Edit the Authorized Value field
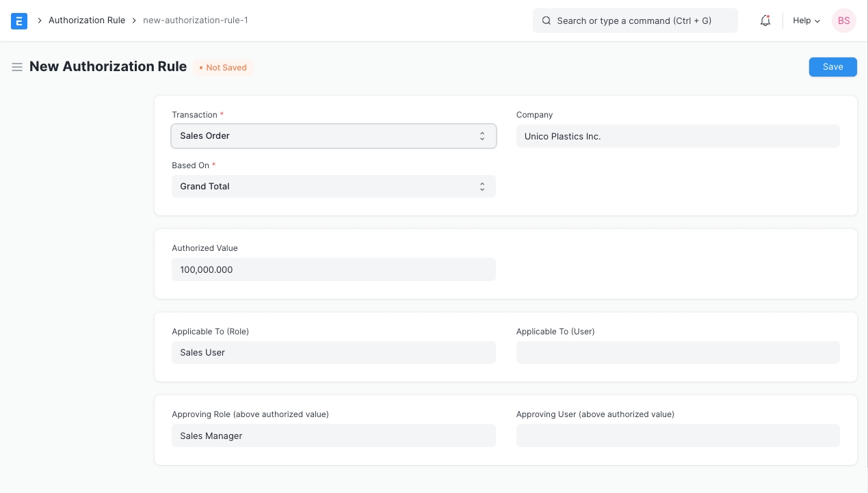The width and height of the screenshot is (868, 493). [333, 269]
